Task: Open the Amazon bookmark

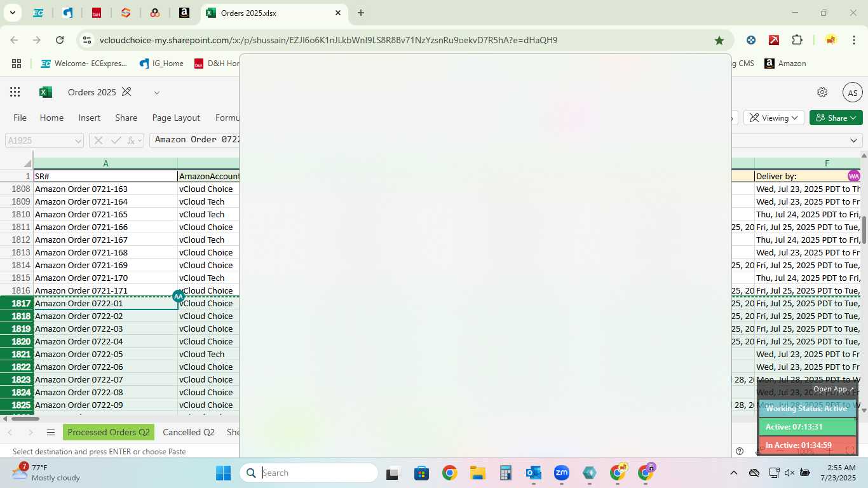Action: click(x=785, y=64)
